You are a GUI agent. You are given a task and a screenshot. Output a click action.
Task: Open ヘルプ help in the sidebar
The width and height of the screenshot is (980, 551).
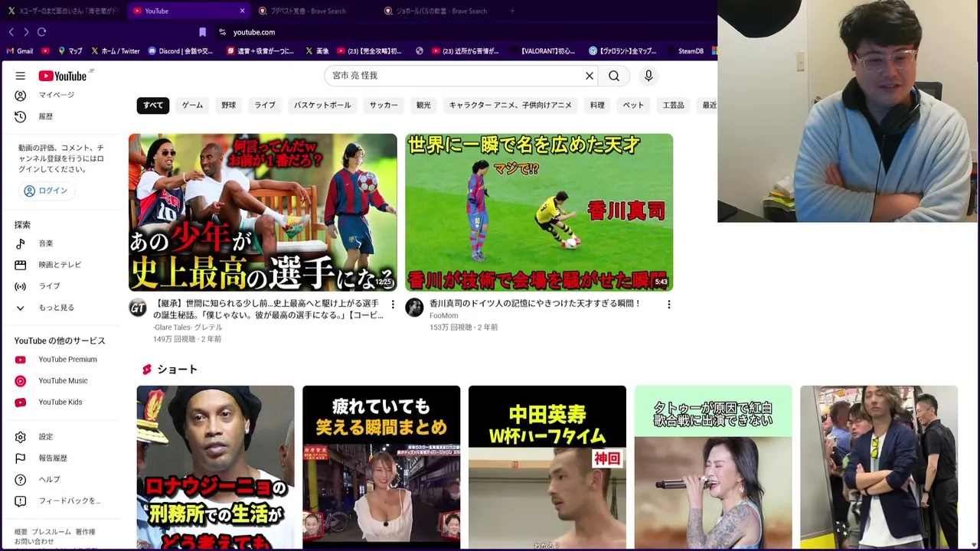[x=49, y=480]
